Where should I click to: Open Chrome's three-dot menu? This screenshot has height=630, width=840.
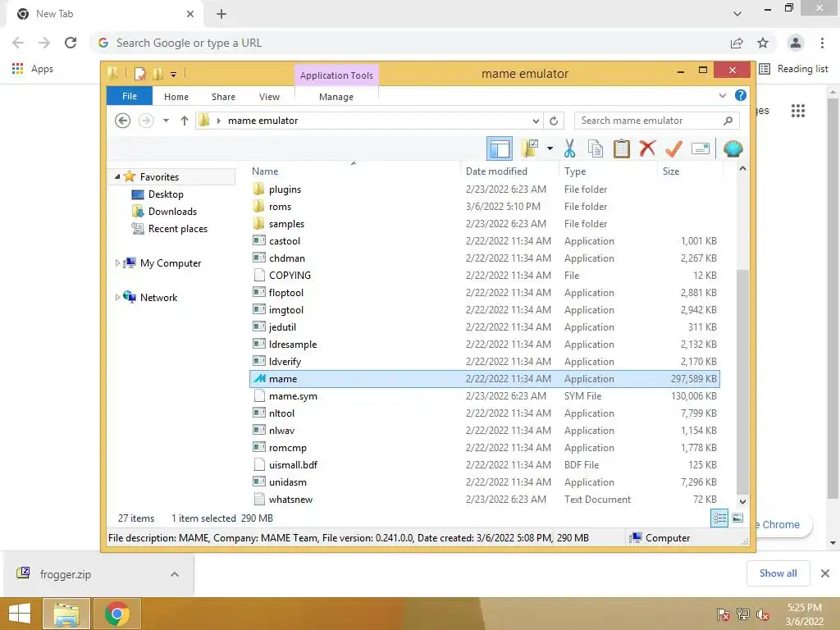tap(822, 43)
